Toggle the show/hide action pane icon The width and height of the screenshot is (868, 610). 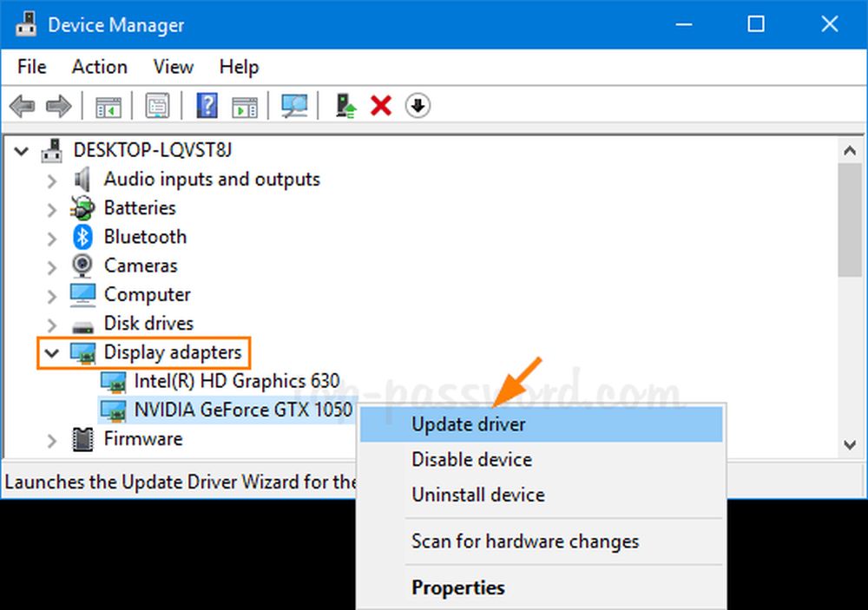[245, 106]
